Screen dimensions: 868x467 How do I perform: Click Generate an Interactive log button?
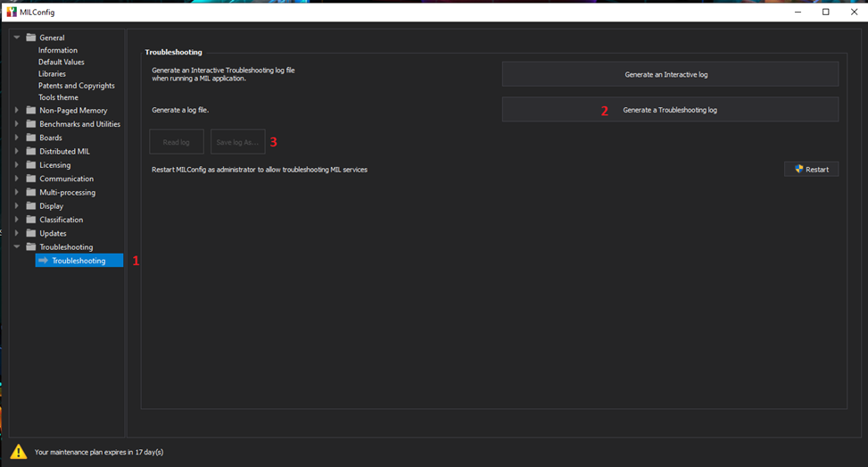point(670,74)
